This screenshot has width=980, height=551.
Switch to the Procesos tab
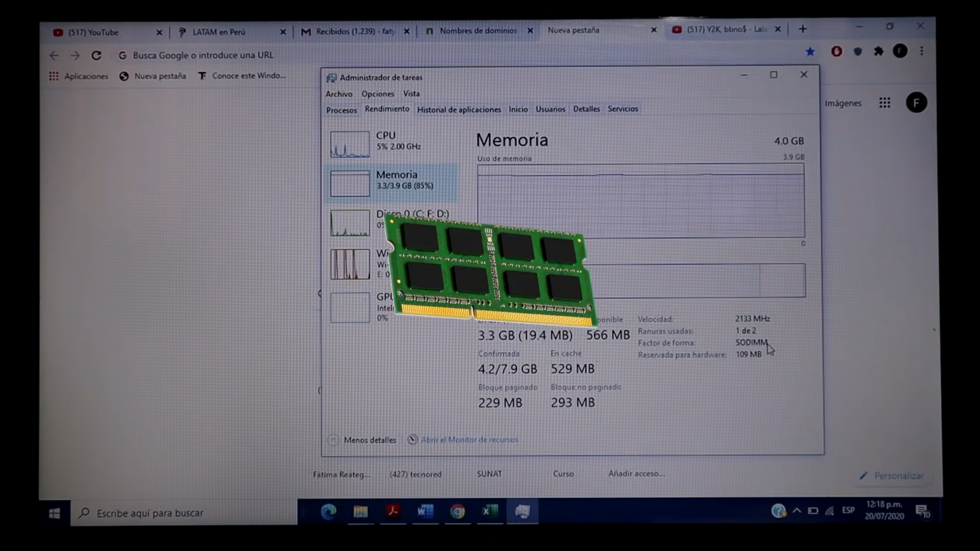coord(341,110)
